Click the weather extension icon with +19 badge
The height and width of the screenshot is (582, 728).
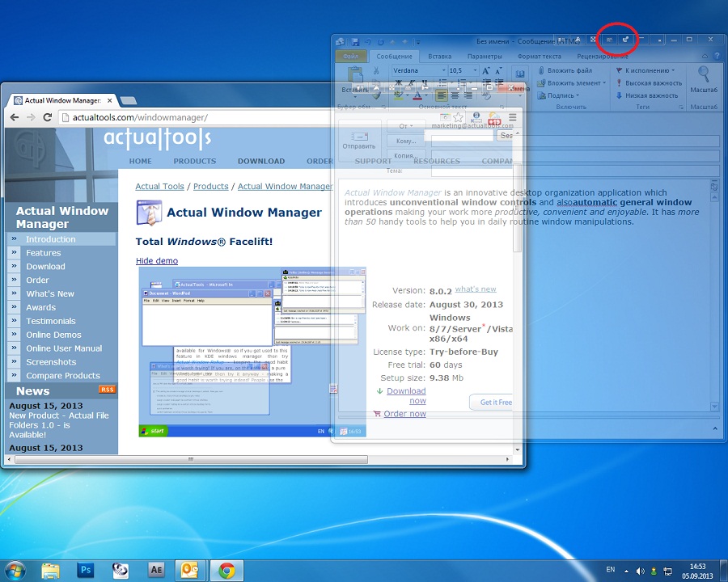(494, 118)
